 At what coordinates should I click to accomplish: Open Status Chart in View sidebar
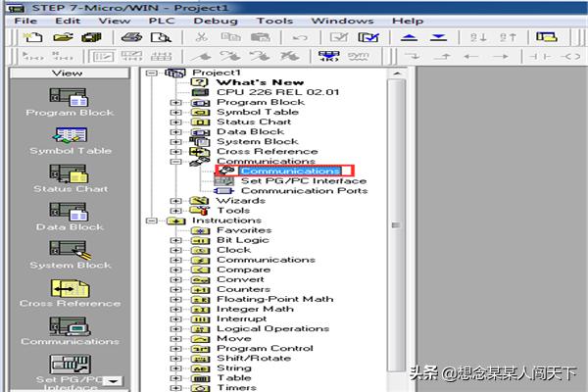point(71,179)
